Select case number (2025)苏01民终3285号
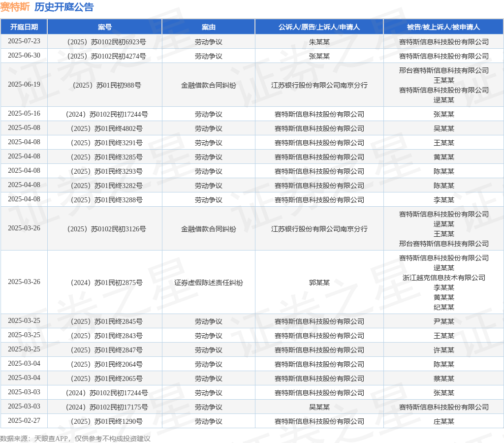Image resolution: width=504 pixels, height=443 pixels. 105,157
